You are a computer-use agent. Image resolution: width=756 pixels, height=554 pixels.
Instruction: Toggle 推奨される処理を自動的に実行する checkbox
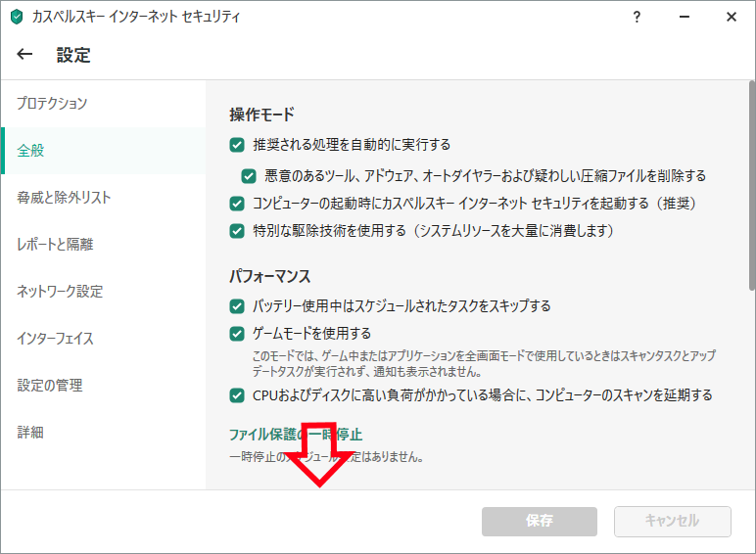click(x=237, y=145)
